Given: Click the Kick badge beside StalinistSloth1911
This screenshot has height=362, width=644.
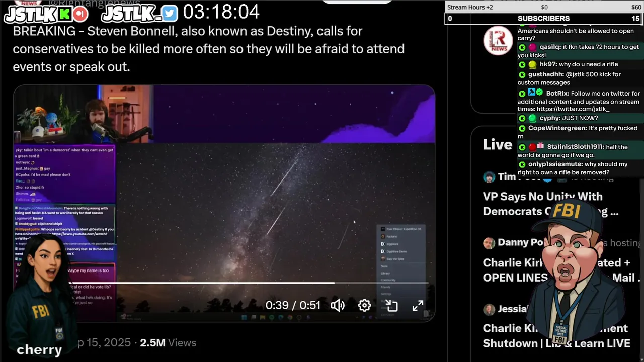Looking at the screenshot, I should click(x=522, y=147).
